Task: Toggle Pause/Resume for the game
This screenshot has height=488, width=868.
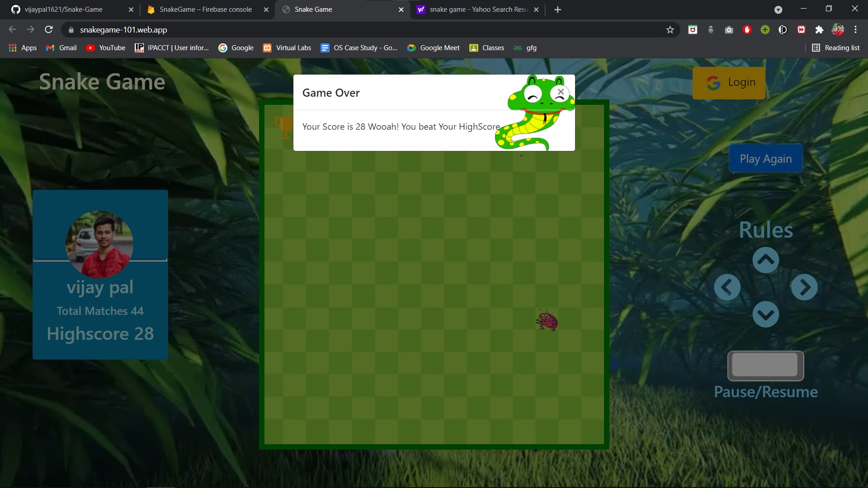Action: tap(765, 366)
